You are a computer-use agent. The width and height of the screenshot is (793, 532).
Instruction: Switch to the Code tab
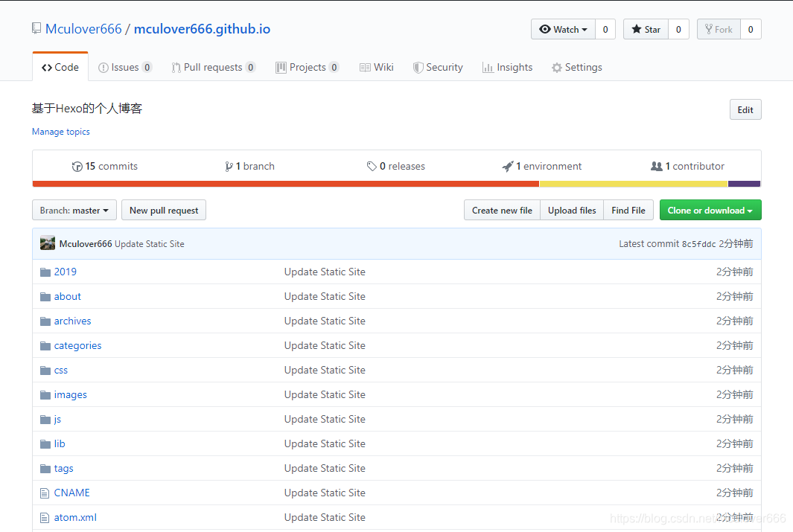tap(60, 67)
